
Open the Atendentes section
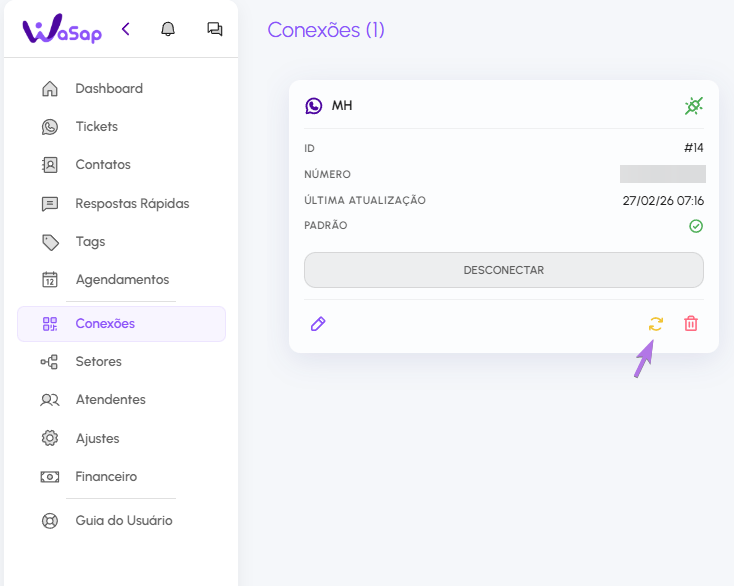110,400
